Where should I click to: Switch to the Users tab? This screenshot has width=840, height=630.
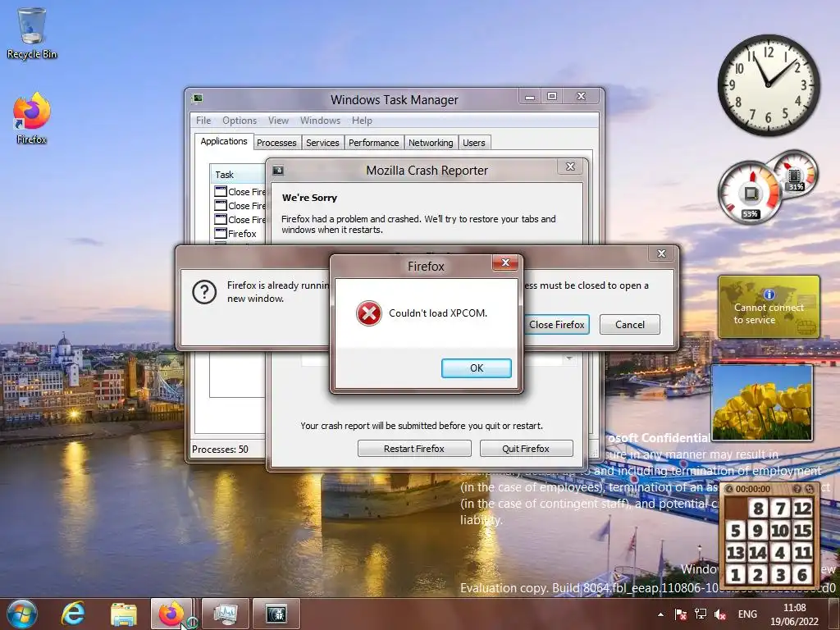coord(473,143)
